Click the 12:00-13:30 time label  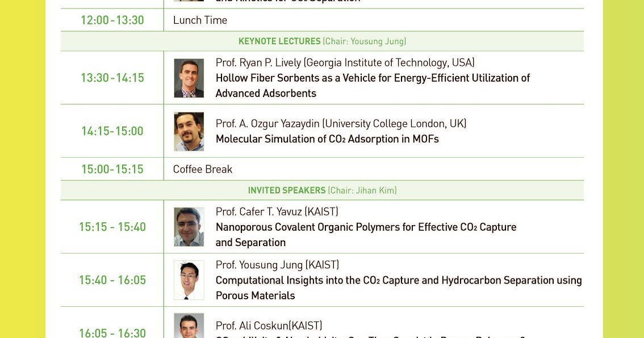coord(112,20)
